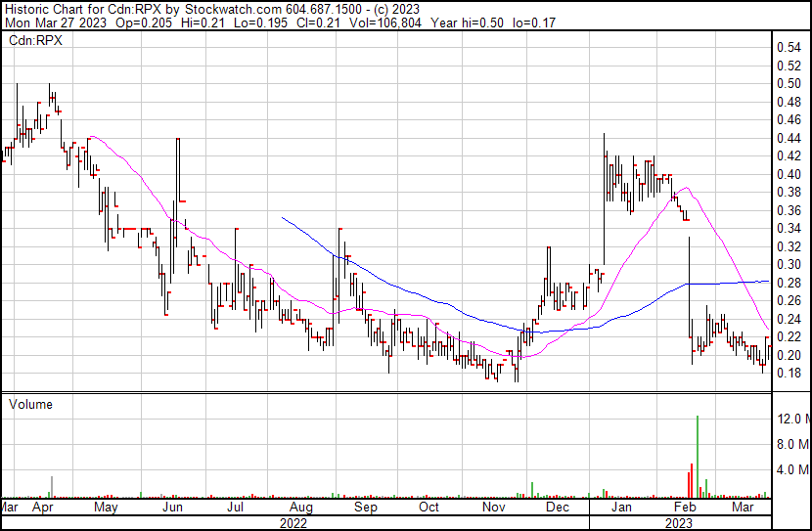
Task: Click the 0.54 price axis label
Action: coord(789,48)
